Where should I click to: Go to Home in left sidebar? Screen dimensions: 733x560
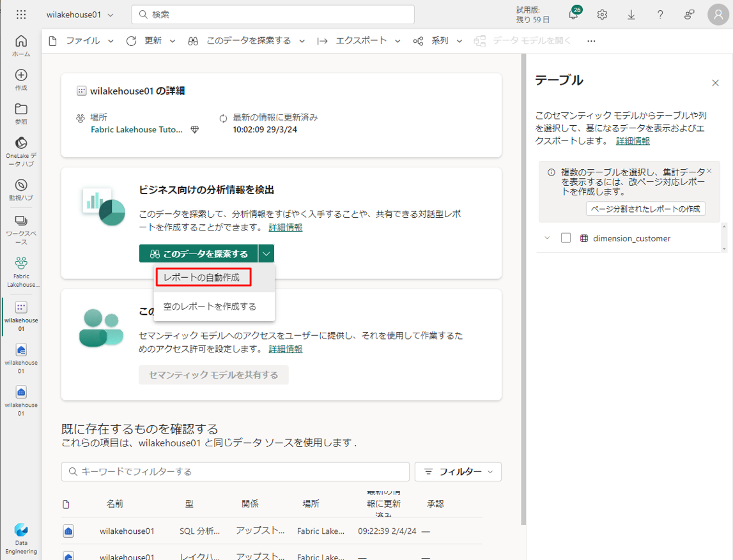[21, 46]
